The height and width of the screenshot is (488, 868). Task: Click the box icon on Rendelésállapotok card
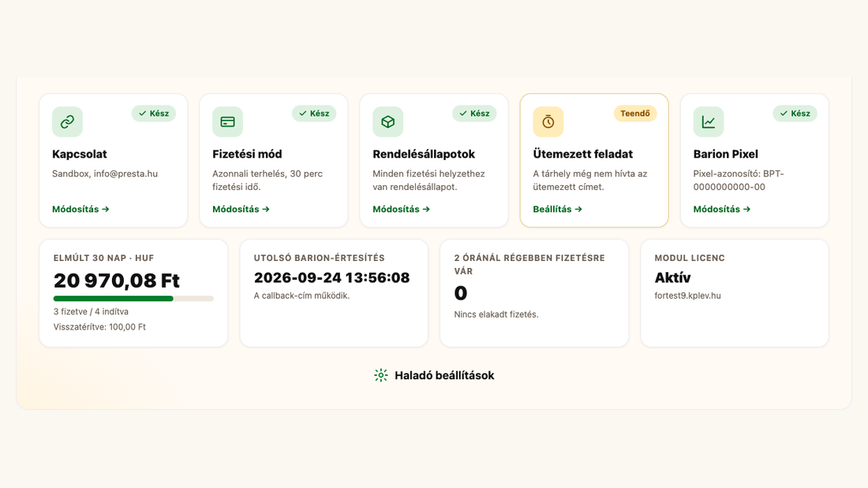tap(387, 121)
